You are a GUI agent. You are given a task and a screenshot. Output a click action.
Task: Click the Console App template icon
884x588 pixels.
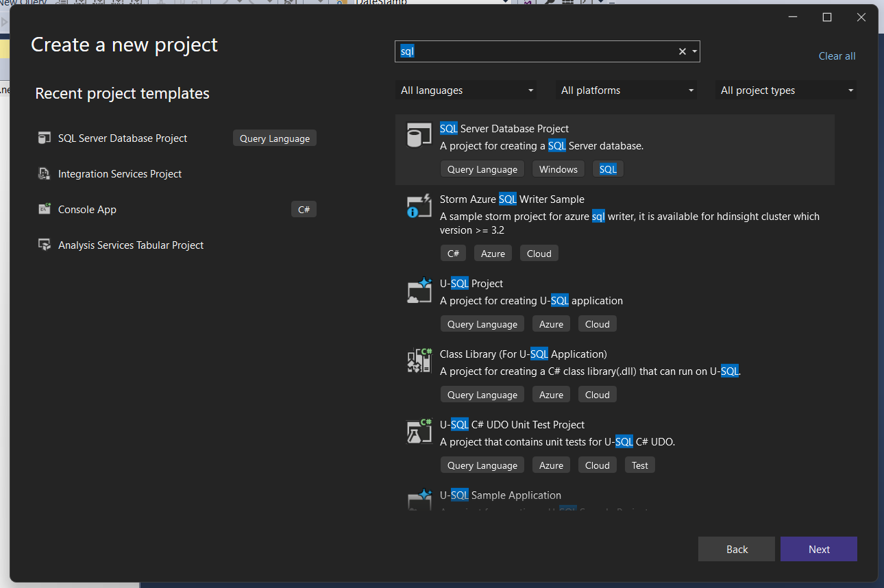[x=45, y=210]
